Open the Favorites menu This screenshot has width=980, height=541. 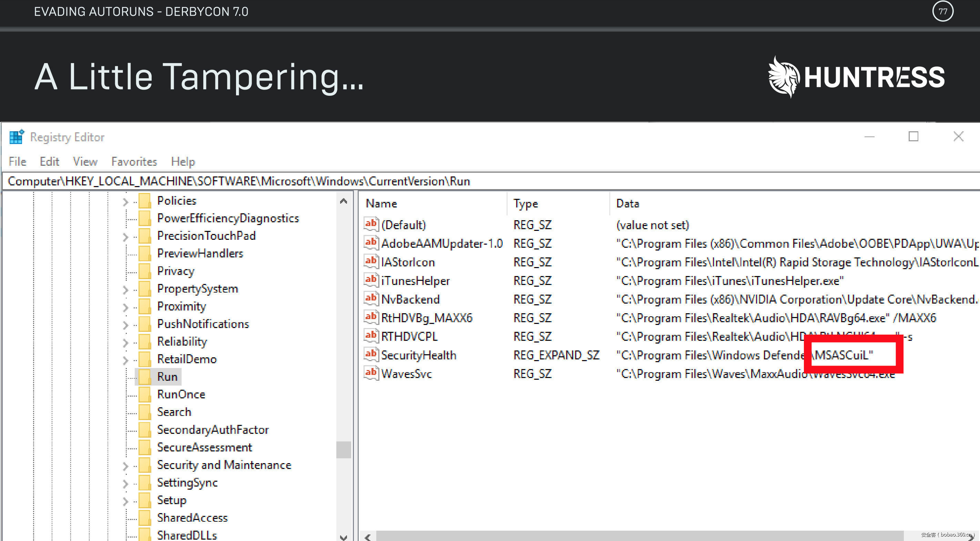(x=134, y=162)
